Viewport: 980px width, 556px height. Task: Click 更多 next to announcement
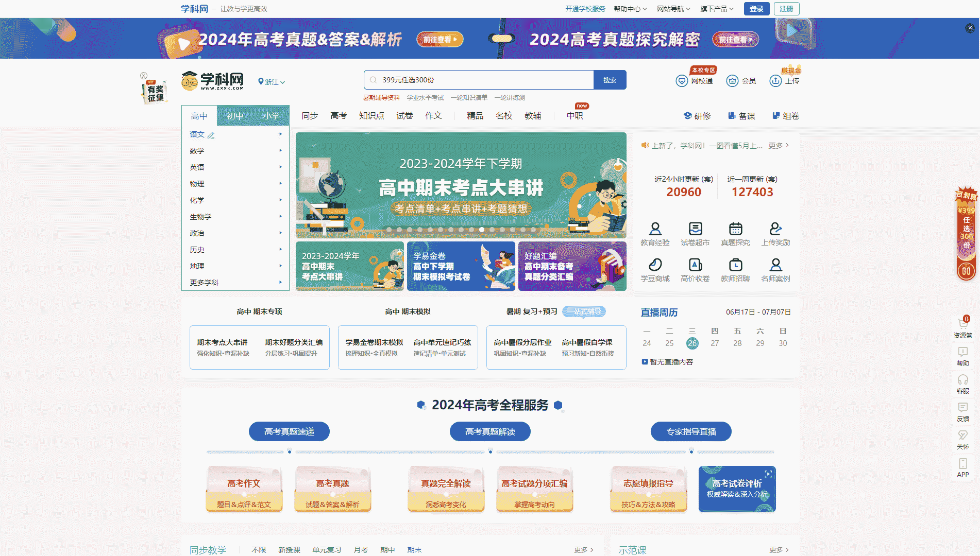tap(779, 146)
